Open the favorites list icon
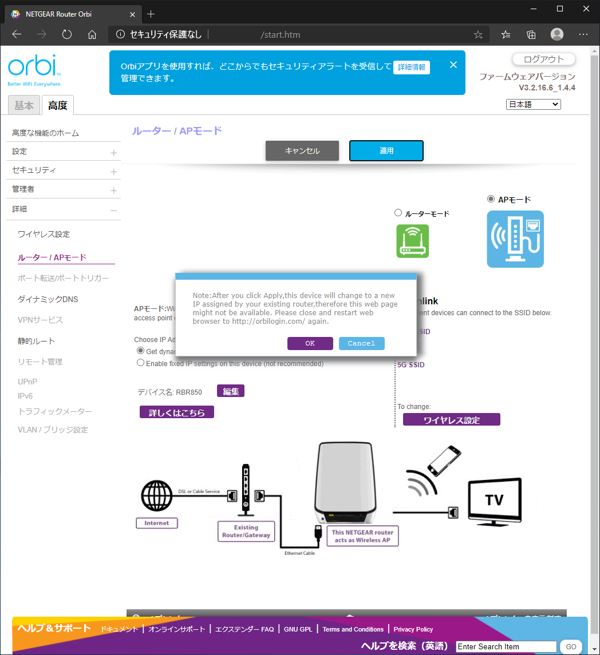Image resolution: width=600 pixels, height=655 pixels. pos(506,35)
